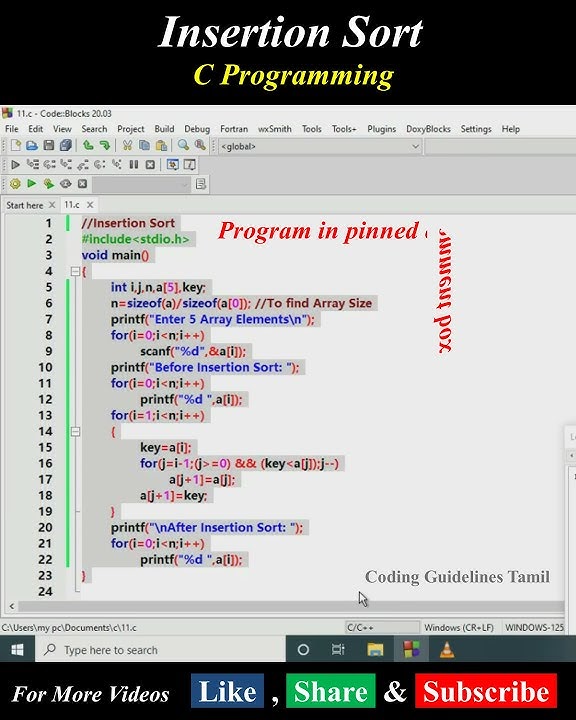Open Task View on the taskbar
Screen dimensions: 576x720
point(338,650)
